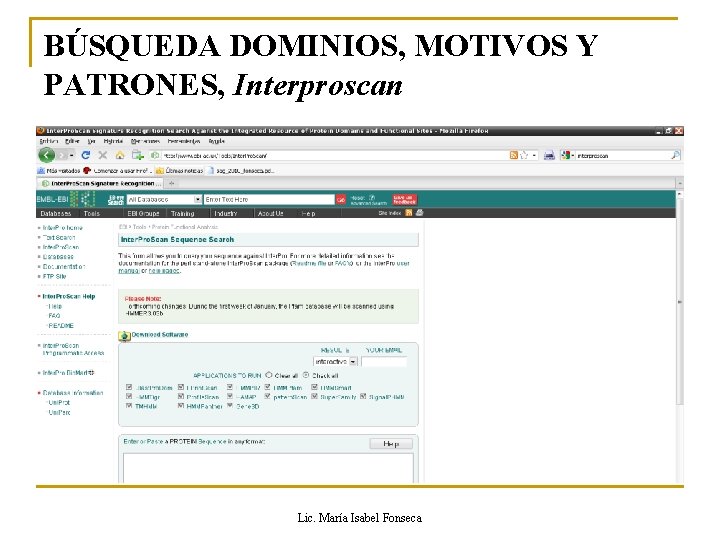Image resolution: width=720 pixels, height=540 pixels.
Task: Select the Check all radio button
Action: pos(306,375)
